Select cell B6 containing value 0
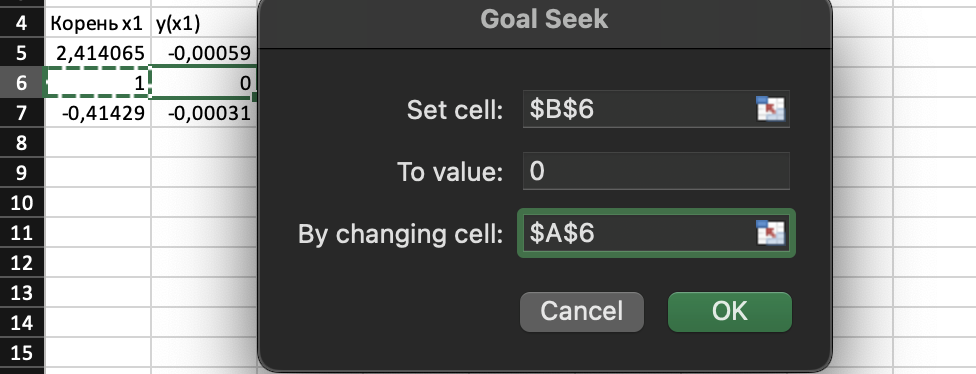The image size is (976, 374). tap(204, 82)
